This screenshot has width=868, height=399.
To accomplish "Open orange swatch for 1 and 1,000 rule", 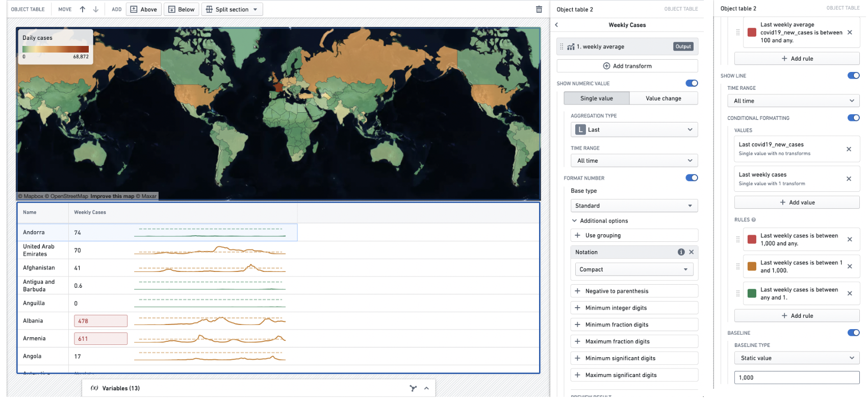I will [752, 266].
